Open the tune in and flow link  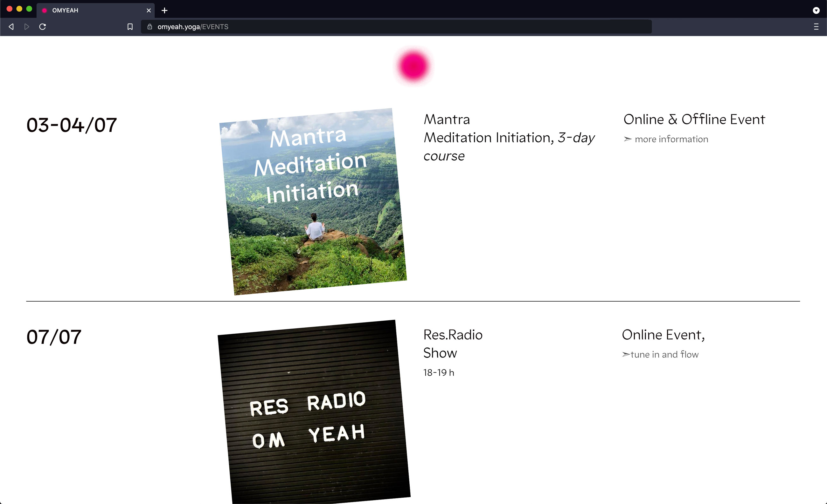point(664,354)
